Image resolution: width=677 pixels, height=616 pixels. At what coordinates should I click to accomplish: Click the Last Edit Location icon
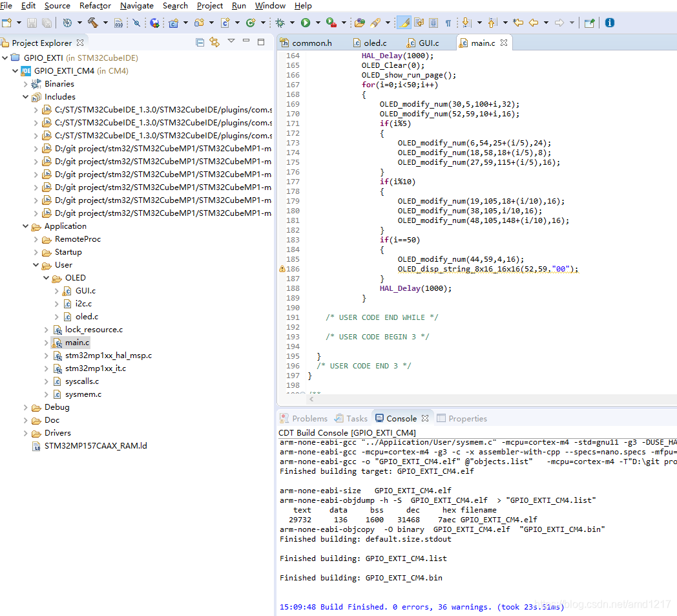[518, 23]
